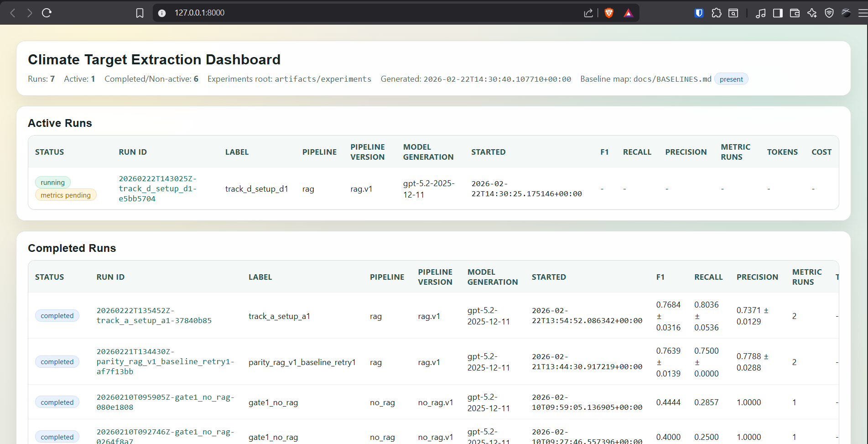The width and height of the screenshot is (868, 444).
Task: Click the address bar showing 127.0.0.1:8000
Action: point(365,13)
